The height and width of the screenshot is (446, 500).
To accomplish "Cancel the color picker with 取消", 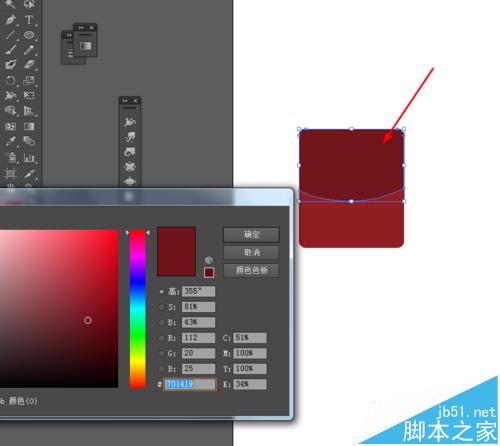I will (x=251, y=252).
